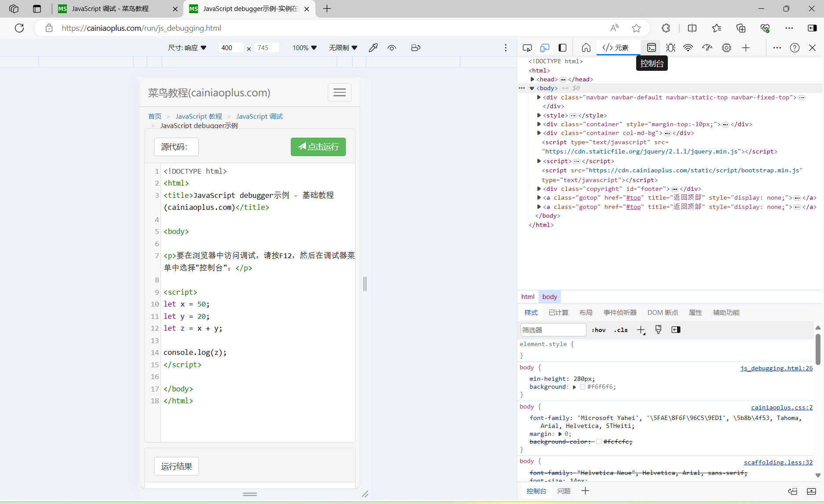Switch to the 辅助功能 Accessibility tab
Viewport: 824px width, 504px height.
pyautogui.click(x=726, y=312)
